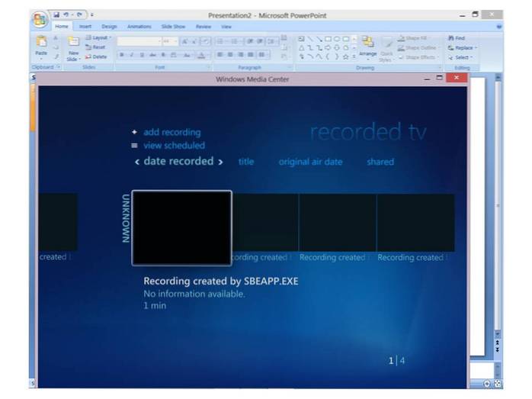Toggle Strikethrough in Font group
This screenshot has width=532, height=399.
pos(152,55)
